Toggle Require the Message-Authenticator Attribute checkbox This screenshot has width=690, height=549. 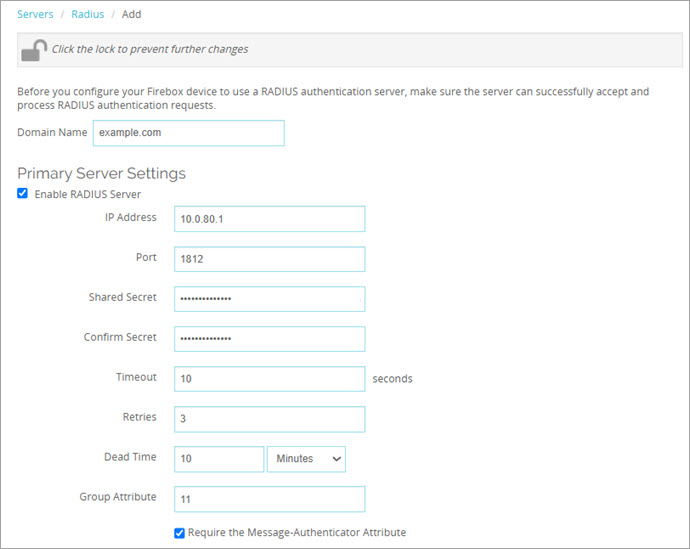click(180, 533)
